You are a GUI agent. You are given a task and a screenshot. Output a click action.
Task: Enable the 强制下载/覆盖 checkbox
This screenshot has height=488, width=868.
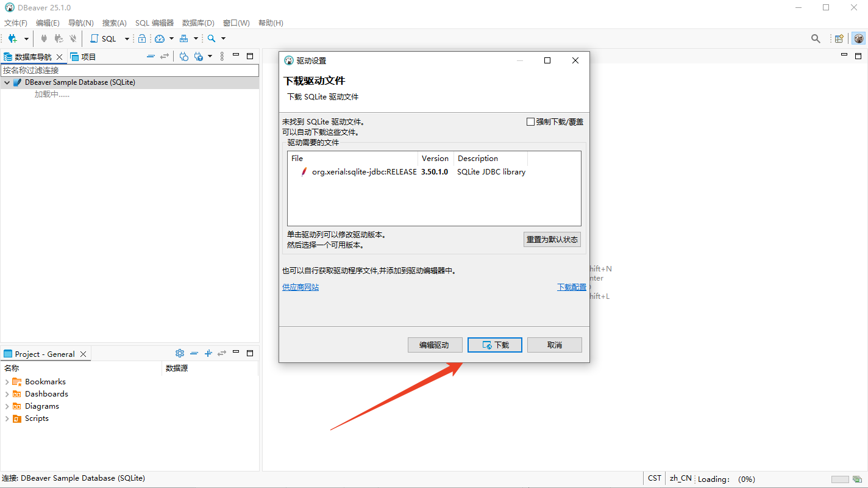(x=530, y=122)
